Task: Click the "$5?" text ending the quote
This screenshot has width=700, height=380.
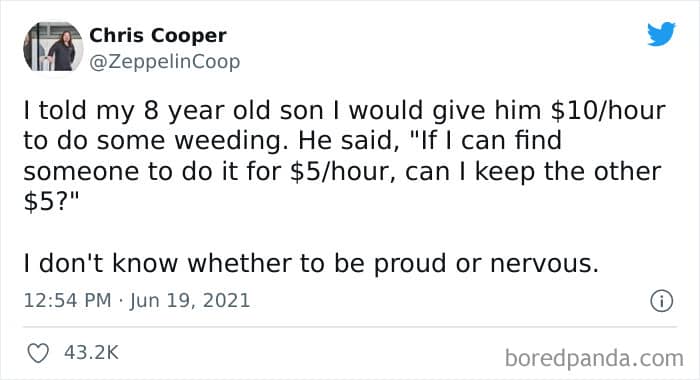Action: (x=51, y=203)
